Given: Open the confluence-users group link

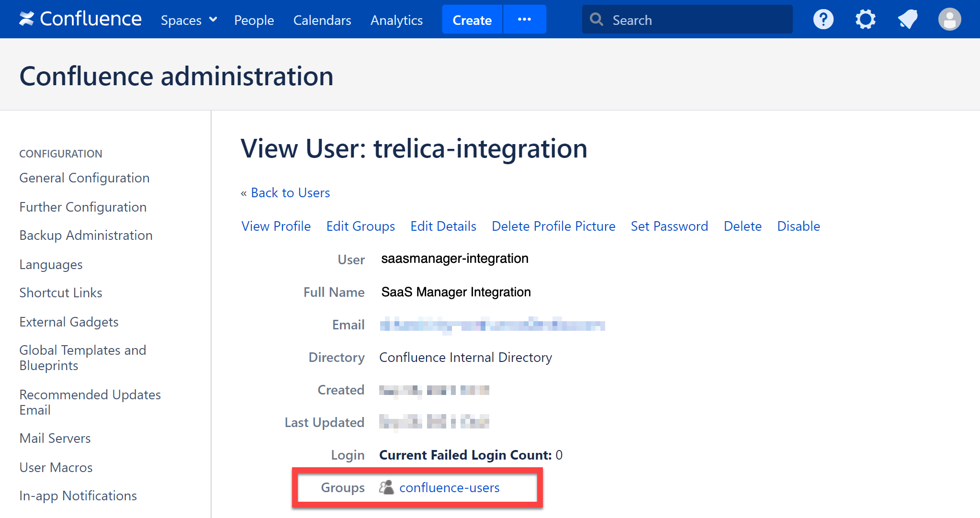Looking at the screenshot, I should pos(450,487).
